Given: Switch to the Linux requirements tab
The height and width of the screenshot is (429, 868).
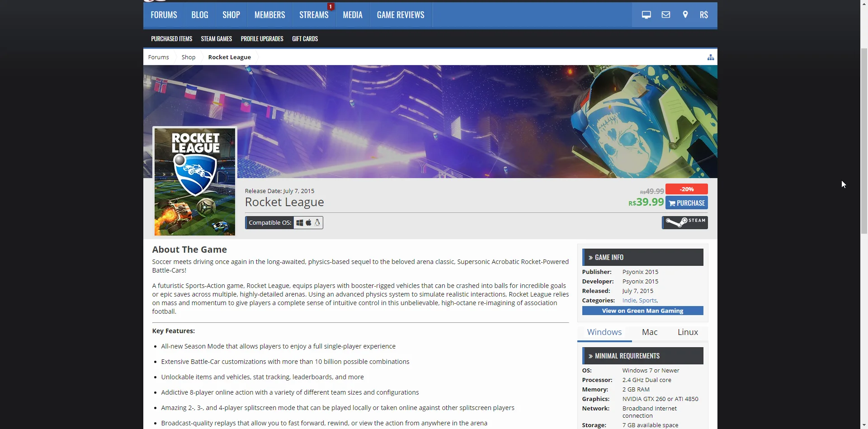Looking at the screenshot, I should point(688,332).
